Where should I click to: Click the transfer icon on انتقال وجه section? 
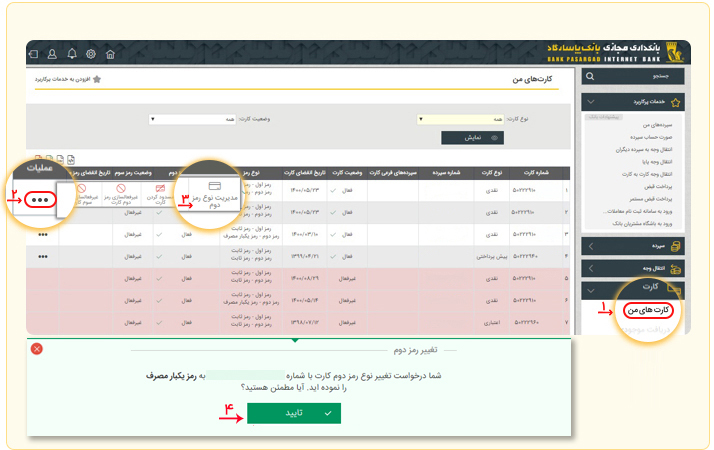click(676, 269)
